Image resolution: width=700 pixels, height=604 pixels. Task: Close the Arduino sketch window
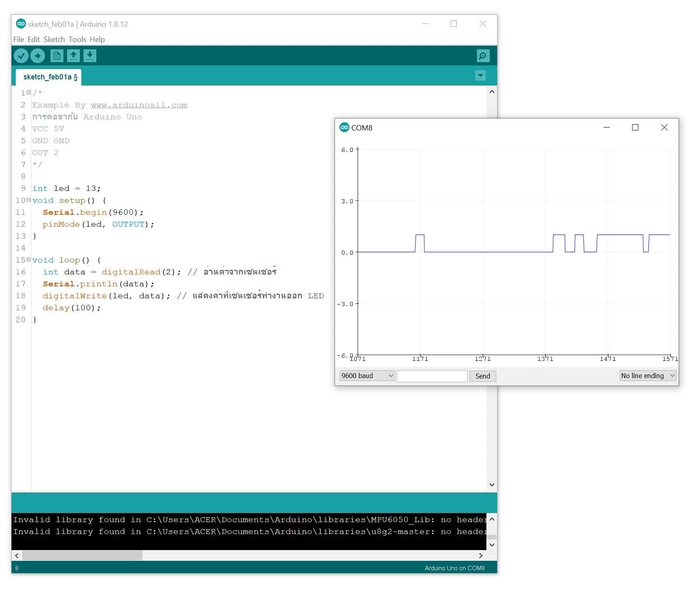point(483,24)
